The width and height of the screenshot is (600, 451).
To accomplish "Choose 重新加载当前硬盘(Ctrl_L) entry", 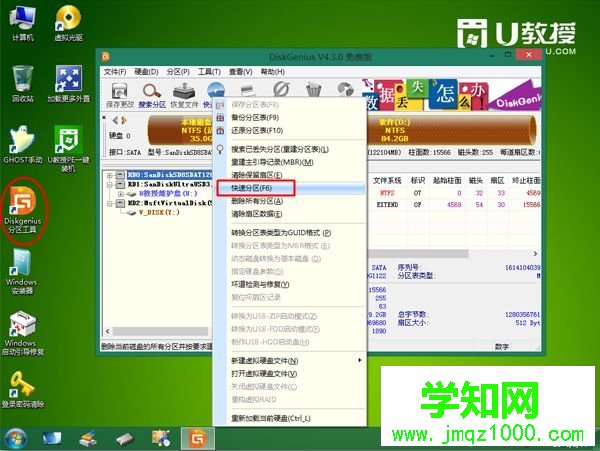I will pos(291,418).
